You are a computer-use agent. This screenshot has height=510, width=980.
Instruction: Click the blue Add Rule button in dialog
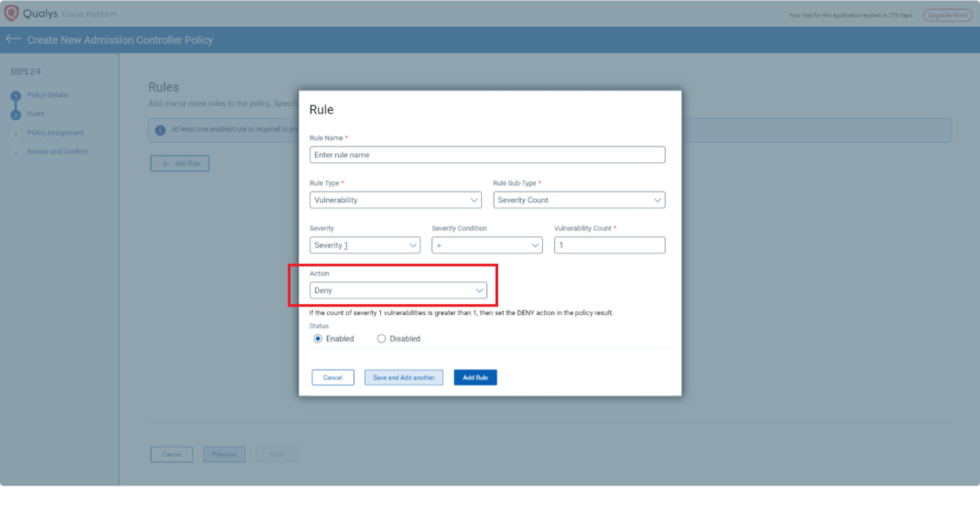[475, 377]
